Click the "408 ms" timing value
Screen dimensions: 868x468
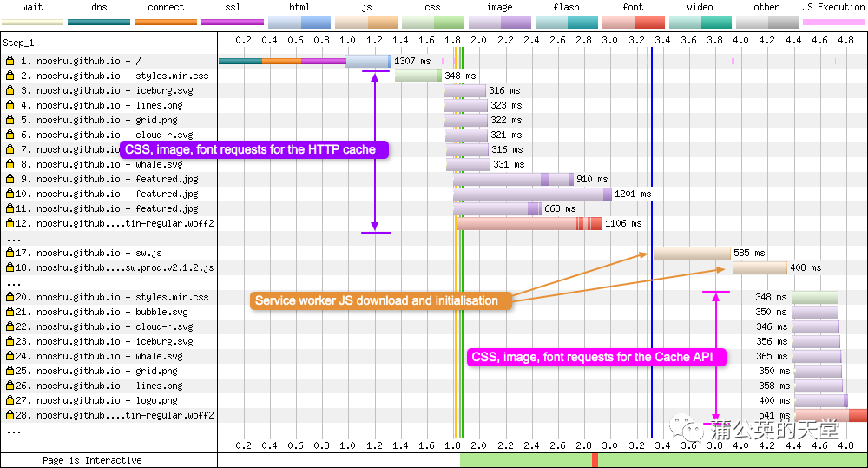pyautogui.click(x=806, y=267)
